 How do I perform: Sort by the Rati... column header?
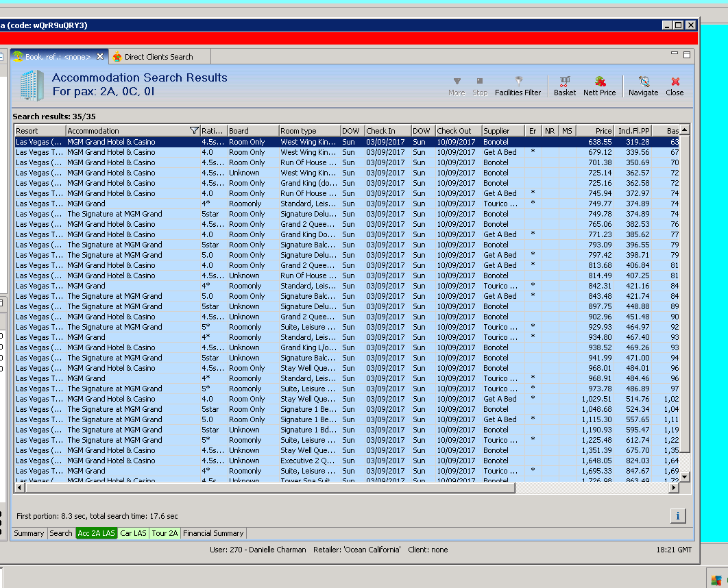pos(214,131)
